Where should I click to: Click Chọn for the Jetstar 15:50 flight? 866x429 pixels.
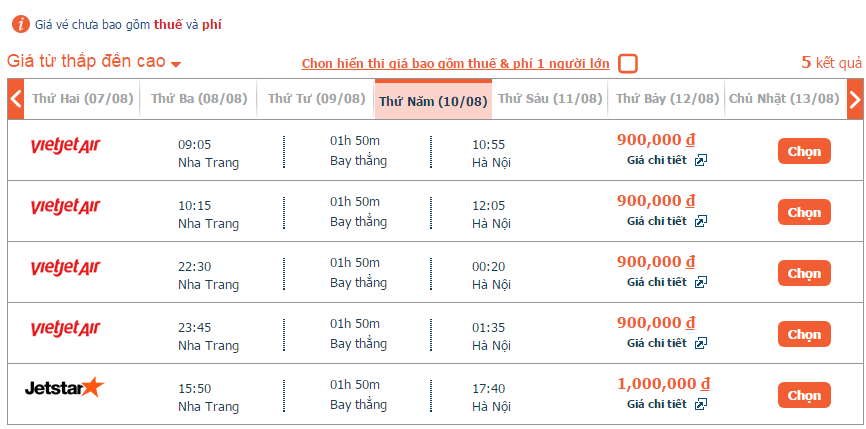pos(804,395)
